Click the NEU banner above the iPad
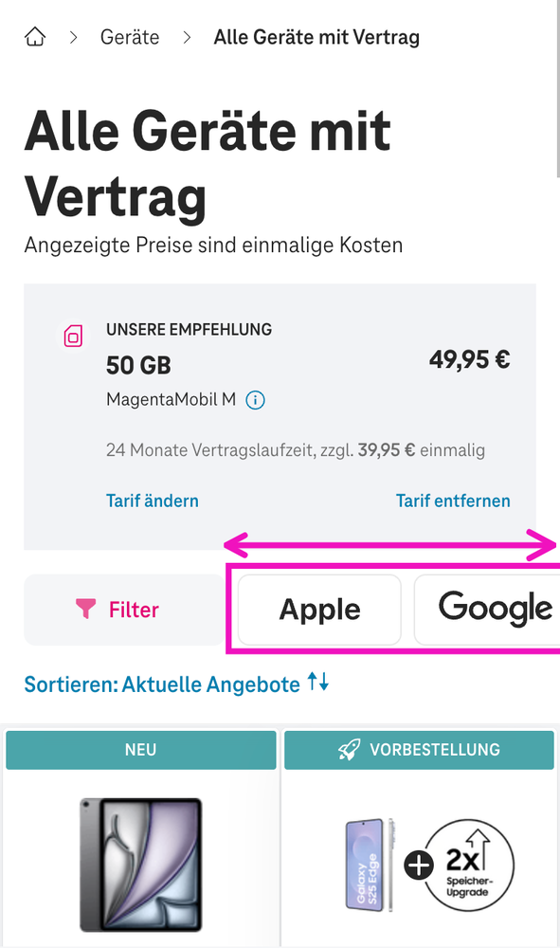This screenshot has height=948, width=560. pos(140,749)
